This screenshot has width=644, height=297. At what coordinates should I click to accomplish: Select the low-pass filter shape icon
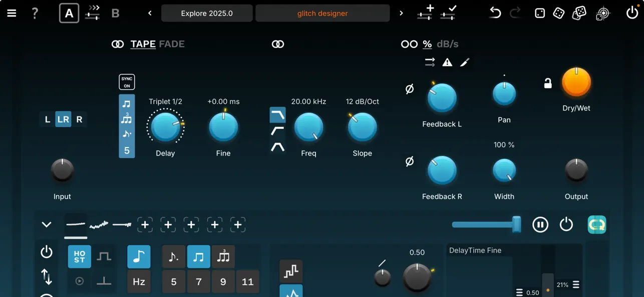[277, 115]
